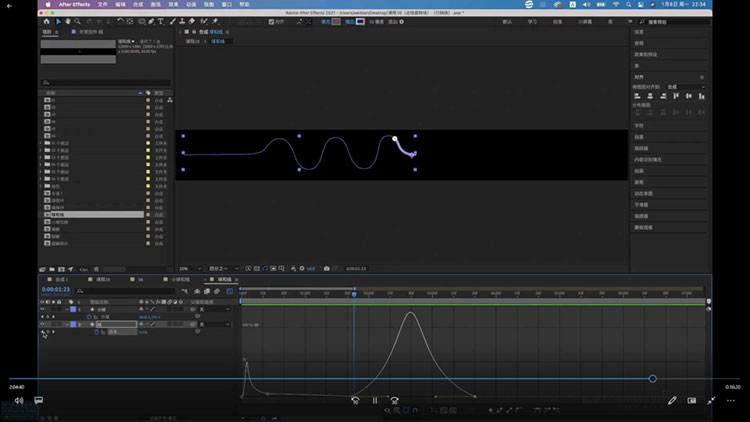750x422 pixels.
Task: Skip backward using the rewind button
Action: click(x=355, y=401)
